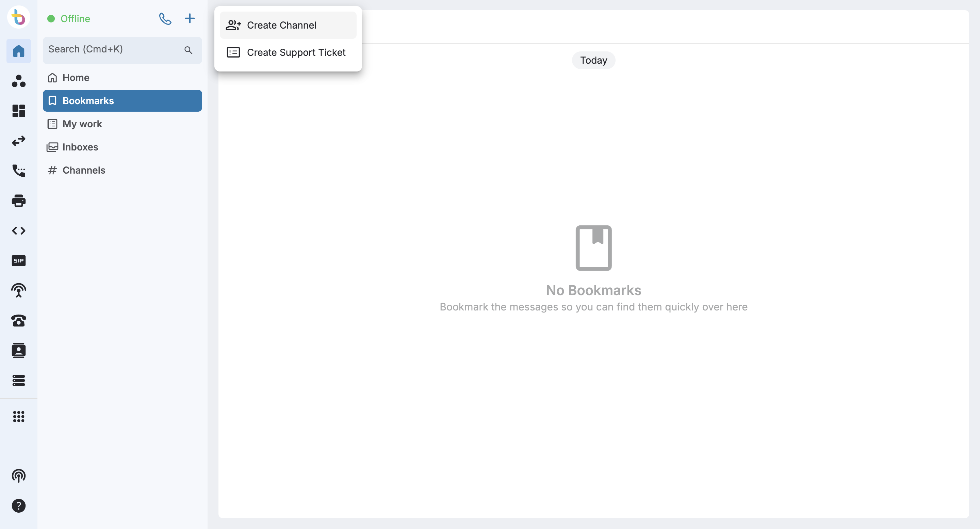Image resolution: width=980 pixels, height=529 pixels.
Task: Open the SIP icon in rail
Action: point(19,261)
